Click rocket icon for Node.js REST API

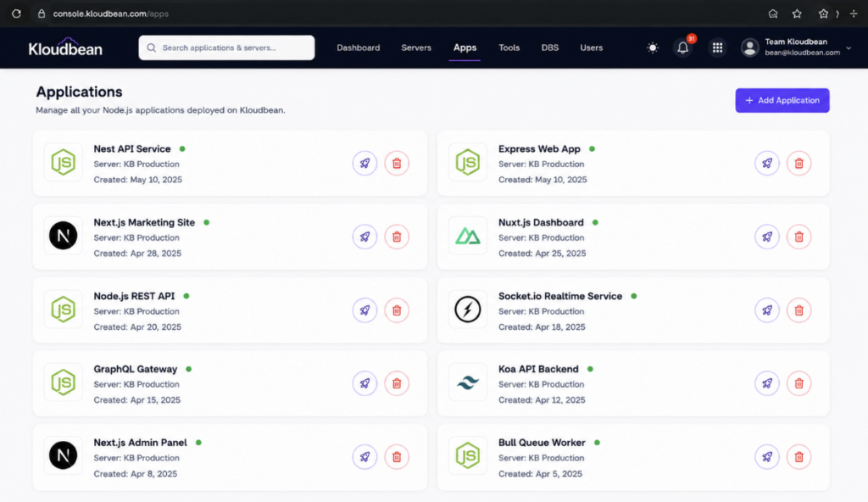[364, 310]
